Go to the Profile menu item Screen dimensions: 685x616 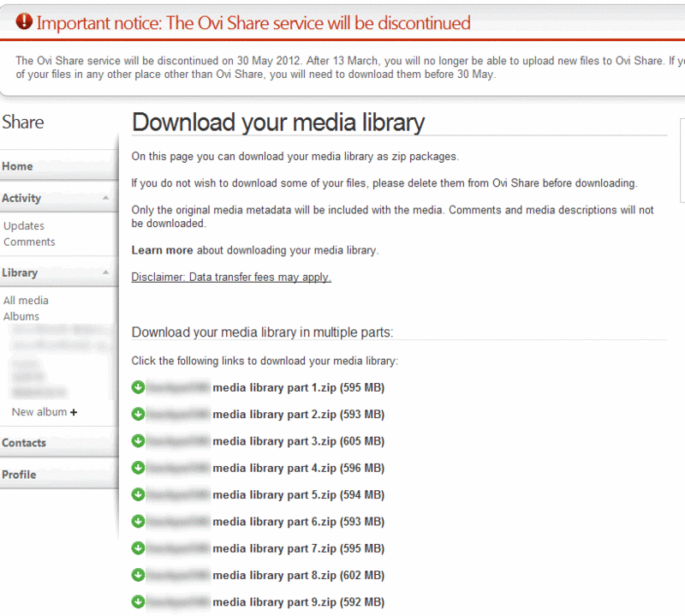click(59, 475)
